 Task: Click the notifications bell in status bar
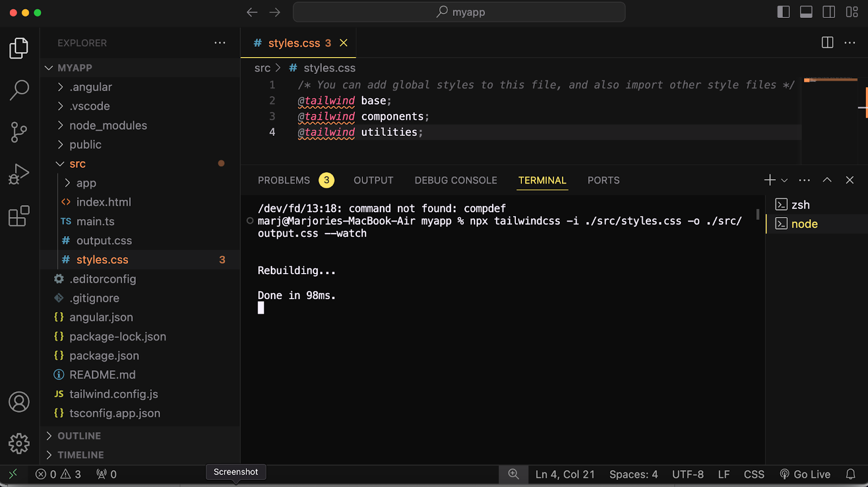(851, 474)
